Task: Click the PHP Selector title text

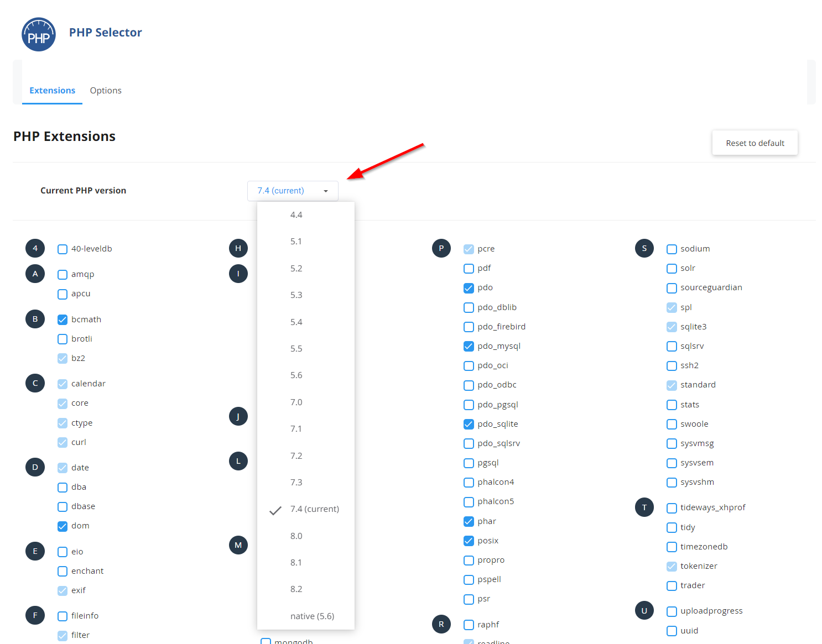Action: (x=106, y=33)
